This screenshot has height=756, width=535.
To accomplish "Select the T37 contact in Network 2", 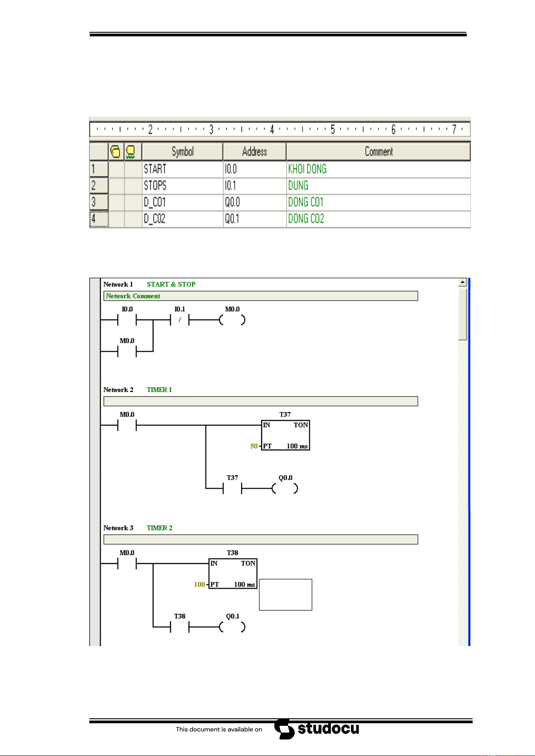I will (232, 488).
